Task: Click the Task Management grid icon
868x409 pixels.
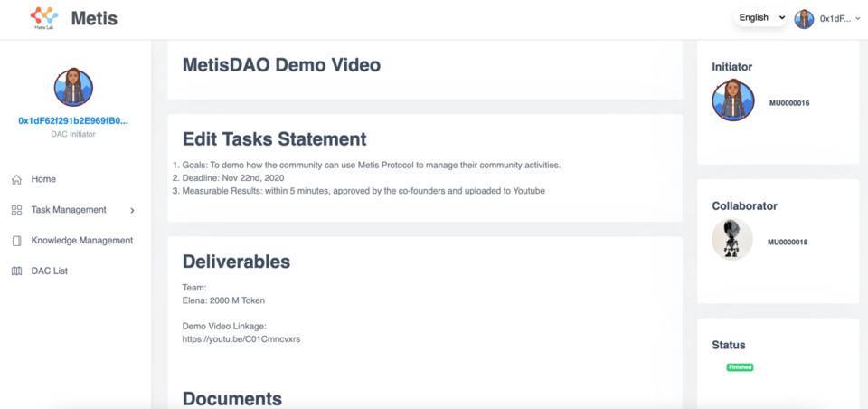Action: (16, 210)
